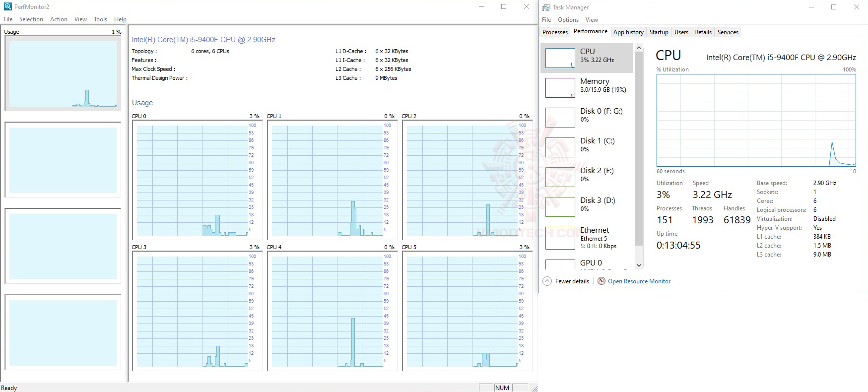The image size is (868, 392).
Task: Click the sidebar scrollbar thumb
Action: click(639, 148)
